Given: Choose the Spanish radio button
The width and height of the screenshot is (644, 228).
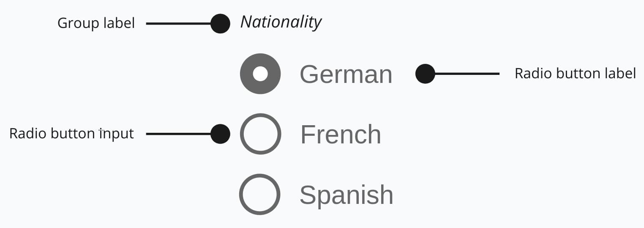Looking at the screenshot, I should point(260,194).
